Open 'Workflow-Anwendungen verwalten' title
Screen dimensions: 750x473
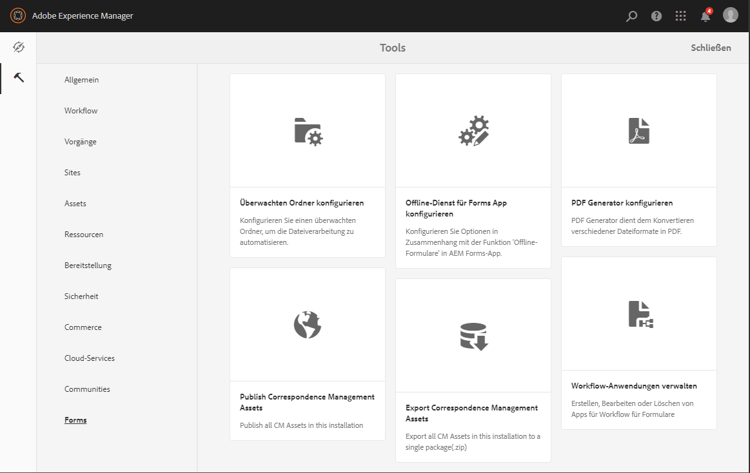(x=634, y=386)
